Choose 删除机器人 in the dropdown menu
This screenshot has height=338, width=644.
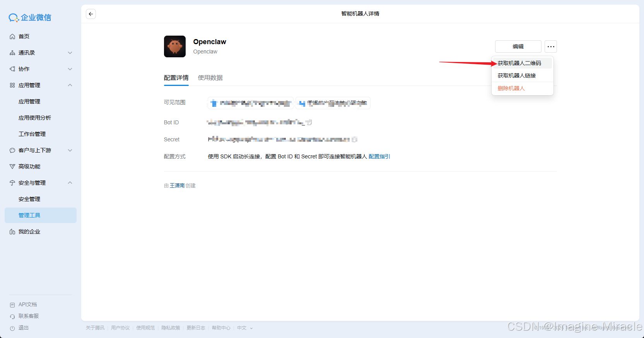tap(523, 88)
